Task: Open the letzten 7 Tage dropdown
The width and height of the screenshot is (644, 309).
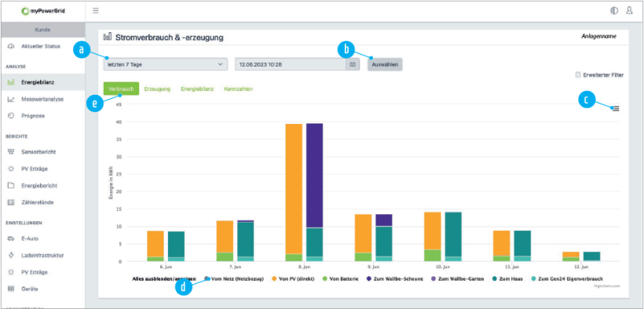Action: click(166, 64)
